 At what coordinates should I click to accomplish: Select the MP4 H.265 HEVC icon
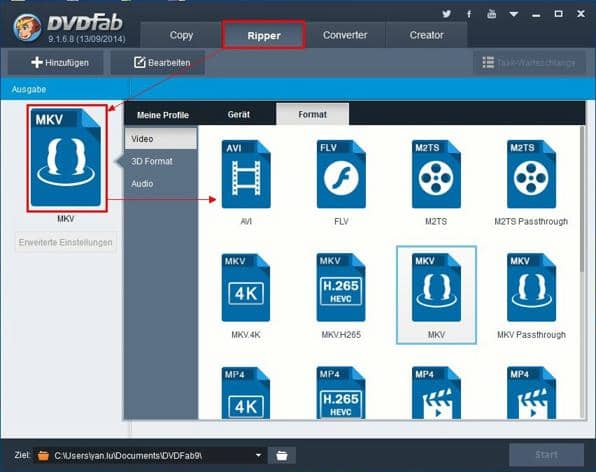coord(341,393)
